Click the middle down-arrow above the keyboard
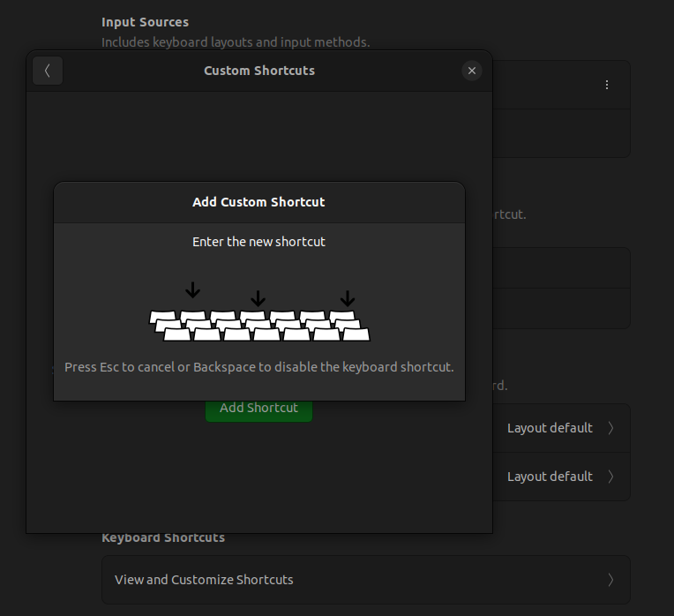Viewport: 674px width, 616px height. click(258, 298)
